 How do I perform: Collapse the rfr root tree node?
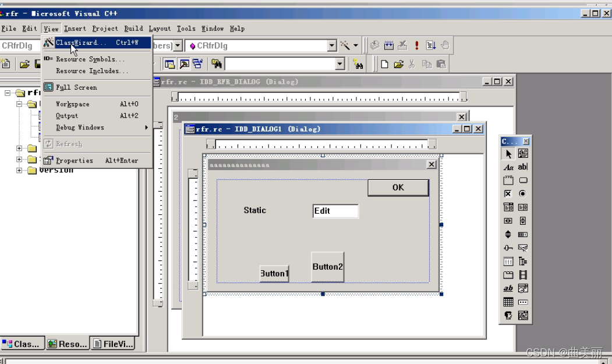[x=8, y=93]
